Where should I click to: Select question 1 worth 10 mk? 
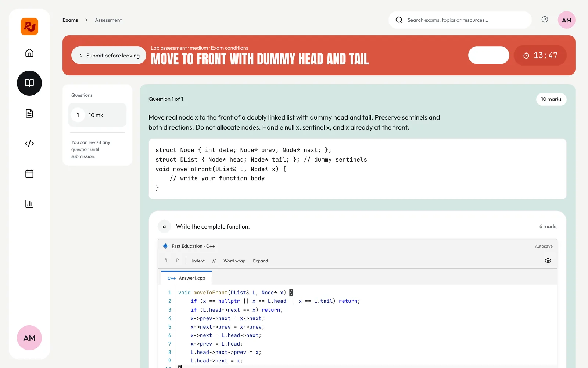click(x=97, y=115)
